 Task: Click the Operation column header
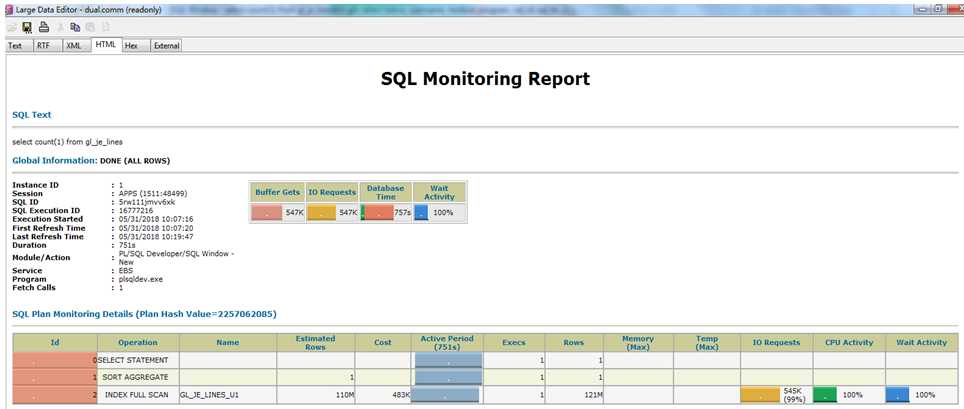point(138,343)
